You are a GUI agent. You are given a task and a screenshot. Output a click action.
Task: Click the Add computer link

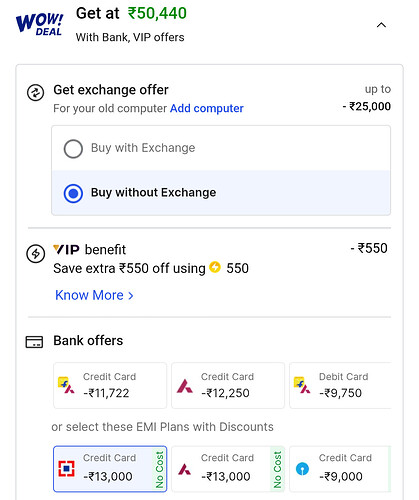(x=207, y=108)
